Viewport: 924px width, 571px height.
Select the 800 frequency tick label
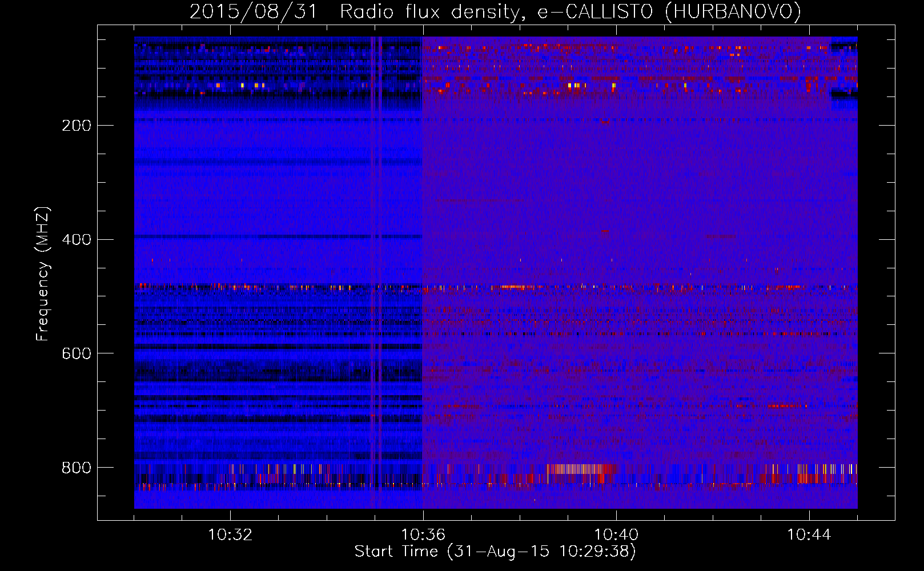[76, 468]
